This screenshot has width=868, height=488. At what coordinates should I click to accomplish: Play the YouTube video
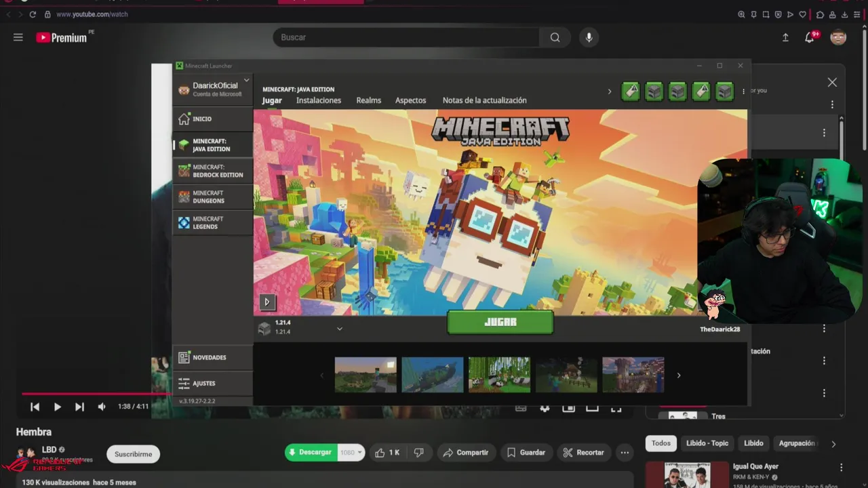point(57,407)
